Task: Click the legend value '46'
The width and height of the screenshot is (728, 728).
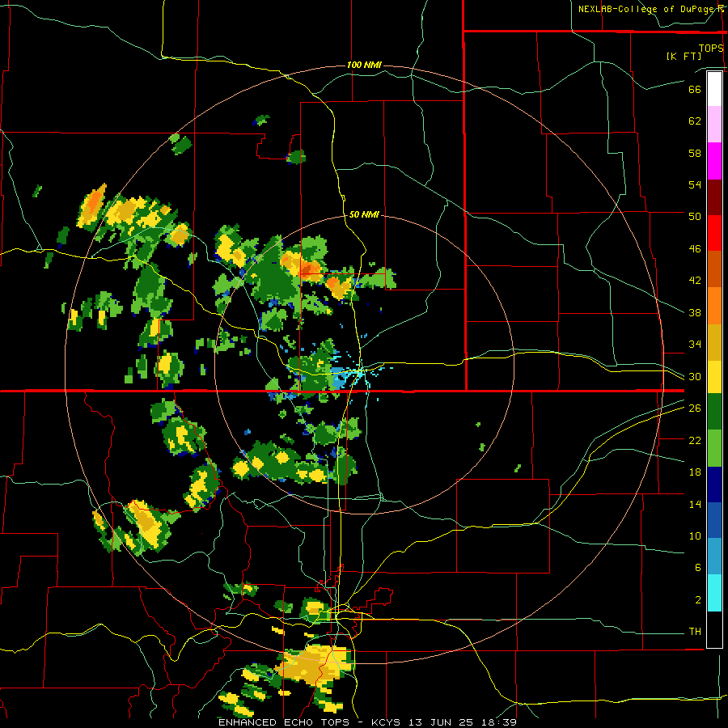Action: [695, 249]
